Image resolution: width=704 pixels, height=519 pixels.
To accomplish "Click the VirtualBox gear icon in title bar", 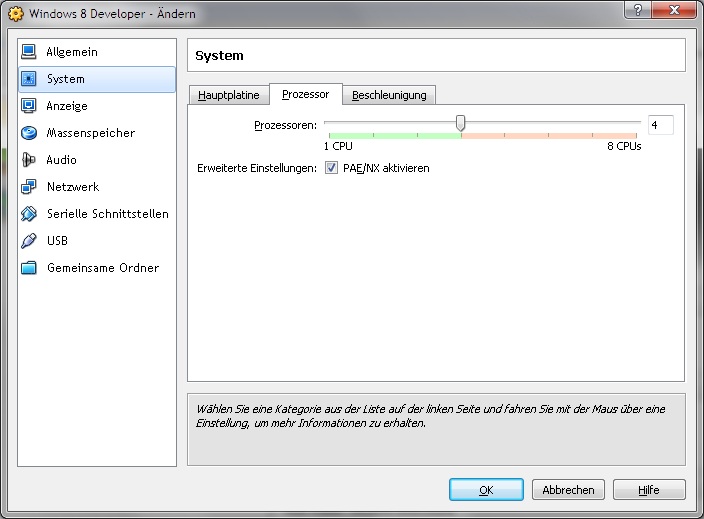I will 16,14.
